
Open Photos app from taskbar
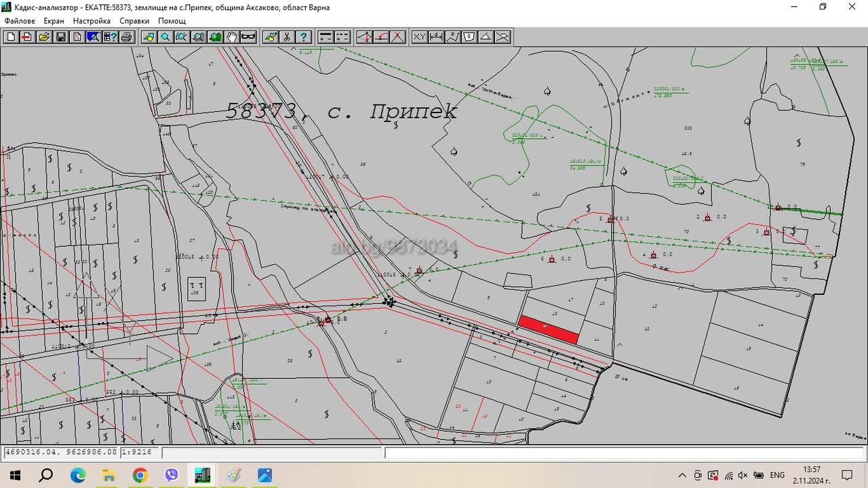tap(264, 475)
